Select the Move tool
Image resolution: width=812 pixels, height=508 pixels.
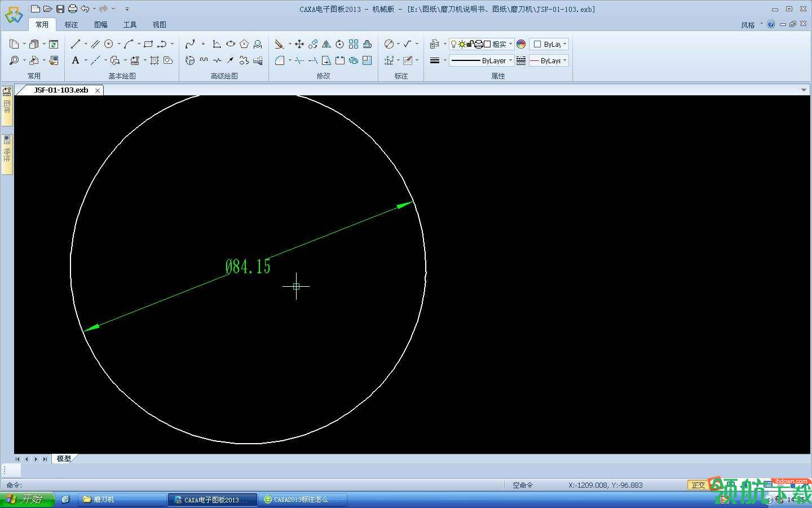[299, 43]
